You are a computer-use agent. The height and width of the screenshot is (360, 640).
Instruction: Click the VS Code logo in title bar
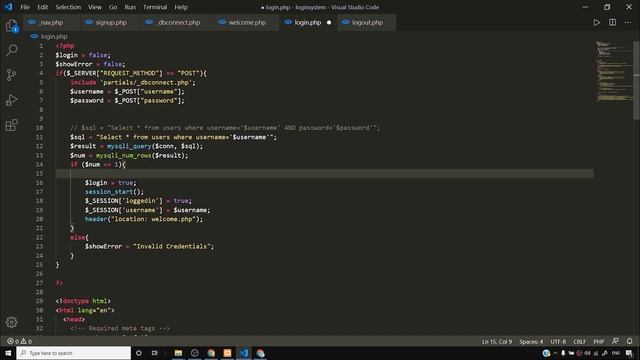[x=8, y=7]
